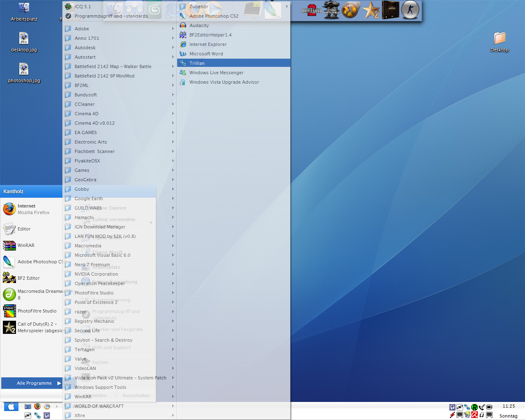Select photoshop.jpg file on desktop
Image resolution: width=525 pixels, height=420 pixels.
click(24, 73)
